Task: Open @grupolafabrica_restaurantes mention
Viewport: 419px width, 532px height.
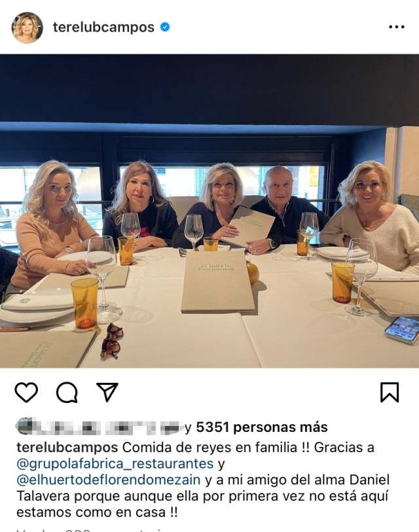Action: [115, 463]
